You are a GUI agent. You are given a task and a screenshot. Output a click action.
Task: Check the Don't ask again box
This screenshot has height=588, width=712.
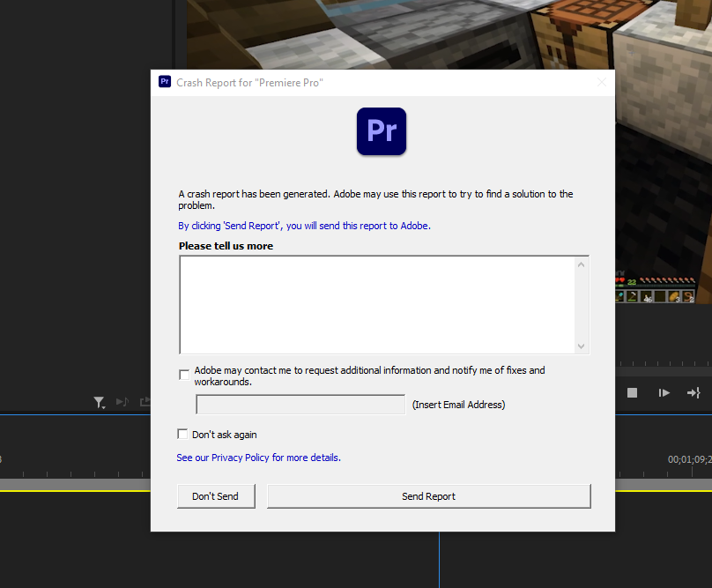click(182, 434)
